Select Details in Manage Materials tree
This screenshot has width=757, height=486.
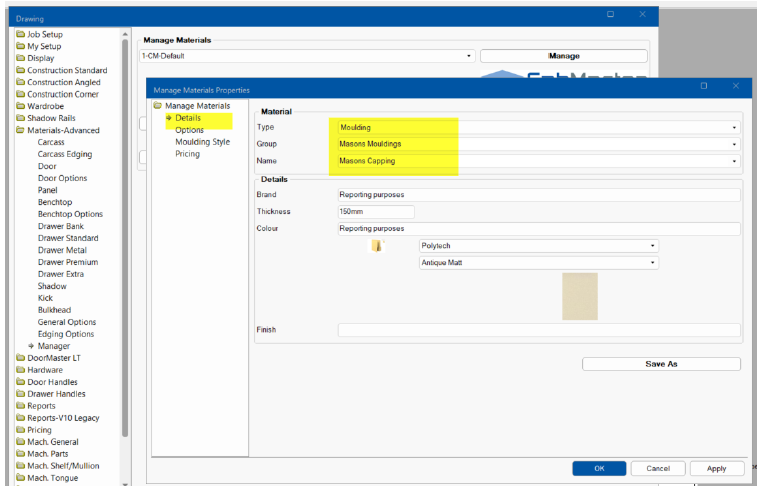(188, 118)
